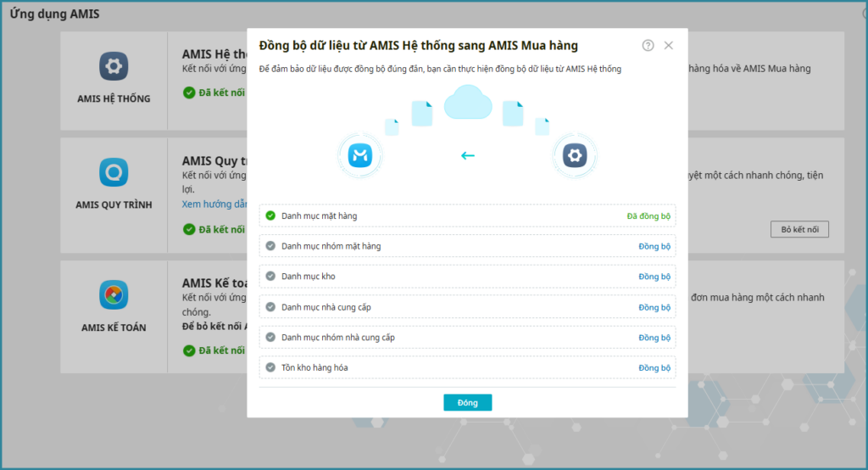Click the dialog title Đồng bộ dữ liệu

(x=419, y=46)
